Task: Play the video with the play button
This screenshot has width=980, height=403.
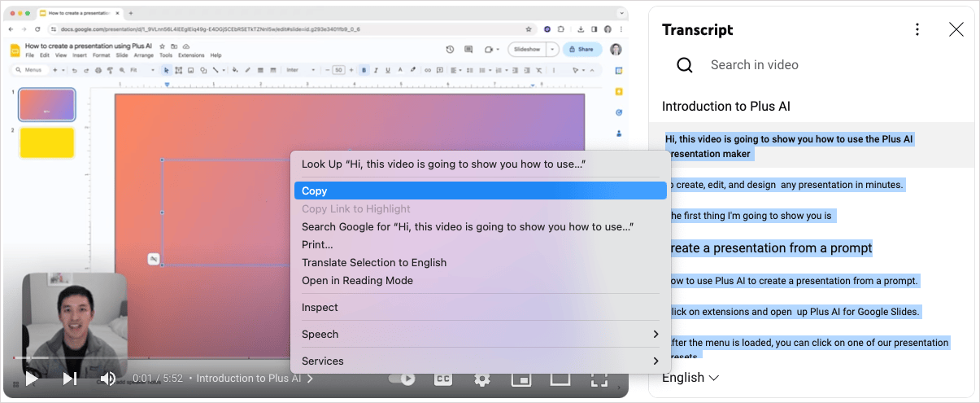Action: pyautogui.click(x=31, y=379)
